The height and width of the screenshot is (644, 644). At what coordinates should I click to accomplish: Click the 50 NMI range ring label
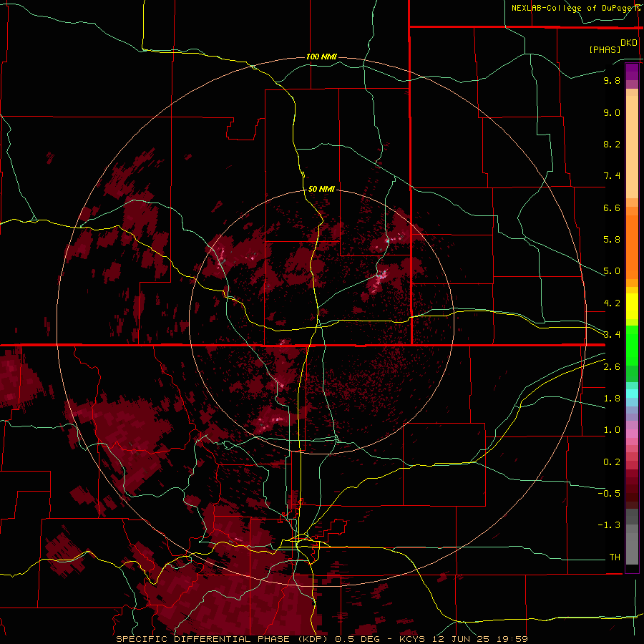(x=321, y=189)
